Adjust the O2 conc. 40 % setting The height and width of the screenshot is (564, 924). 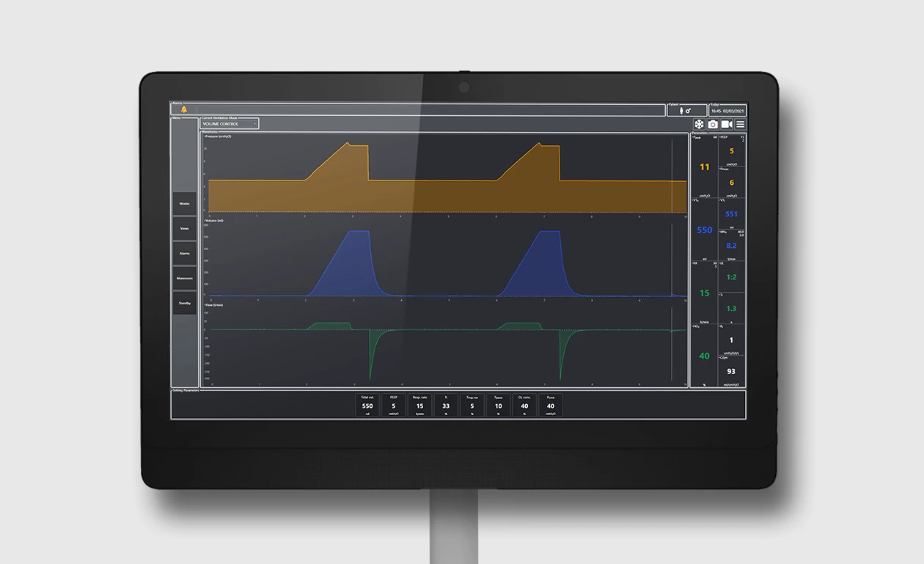pos(524,406)
